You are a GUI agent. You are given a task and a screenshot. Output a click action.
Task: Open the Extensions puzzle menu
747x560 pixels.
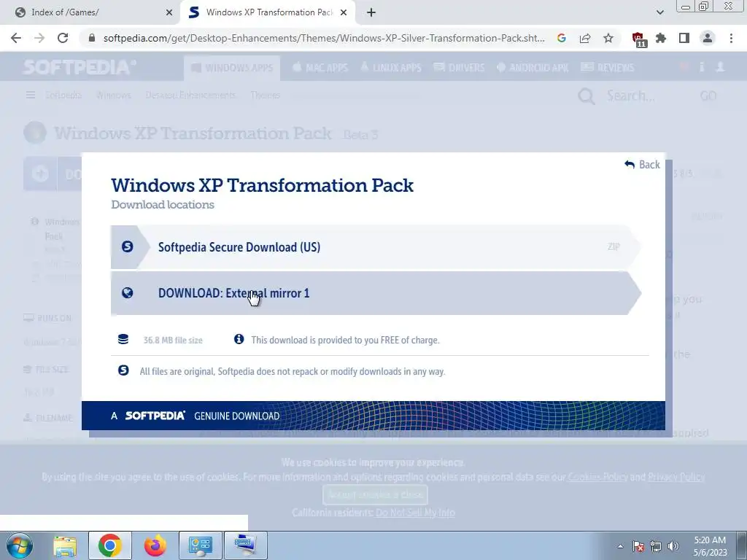point(661,38)
